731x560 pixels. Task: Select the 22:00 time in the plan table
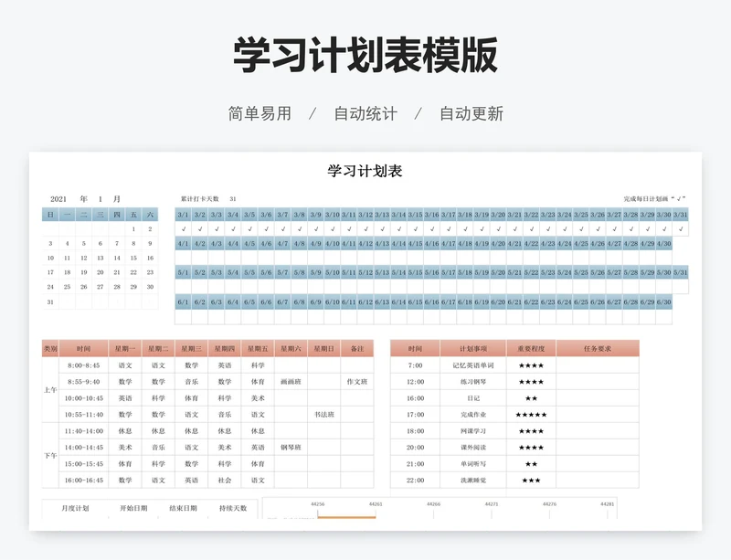415,480
